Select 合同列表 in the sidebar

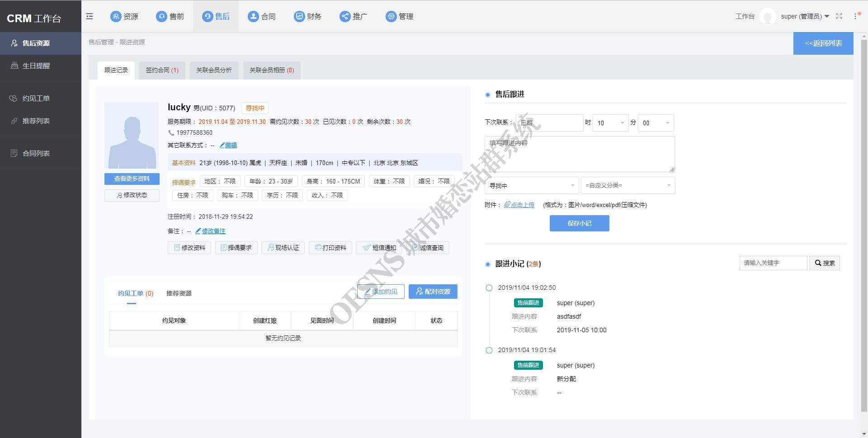coord(41,154)
